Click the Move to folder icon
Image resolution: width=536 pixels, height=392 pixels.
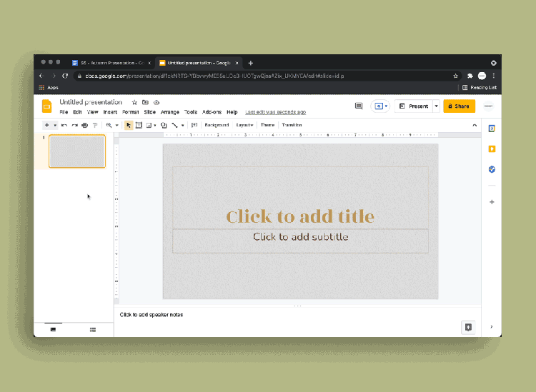[x=145, y=102]
